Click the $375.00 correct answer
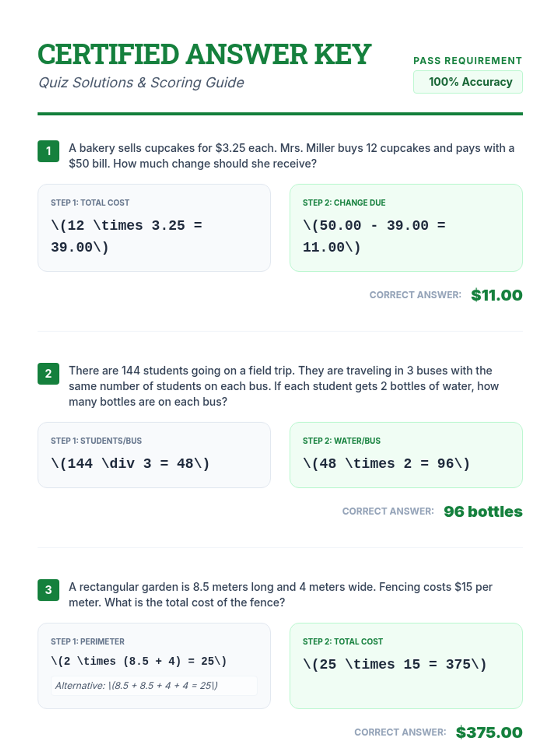This screenshot has width=560, height=747. click(489, 733)
